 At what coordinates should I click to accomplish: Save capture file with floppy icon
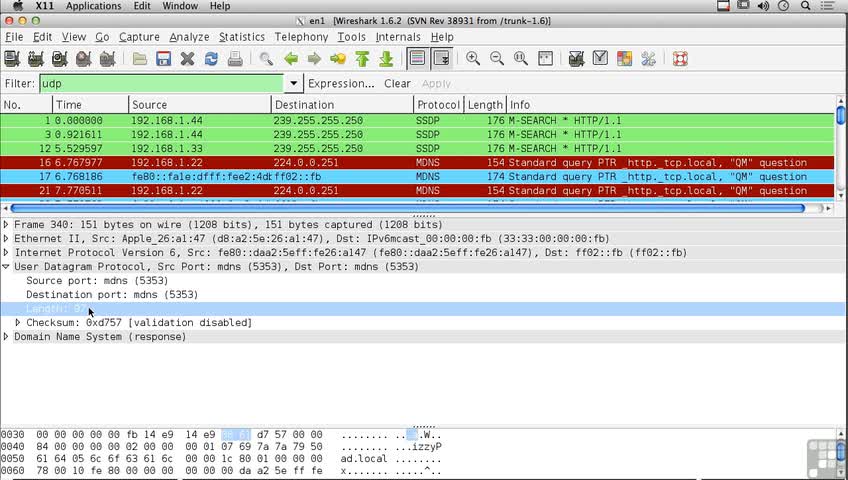[163, 58]
